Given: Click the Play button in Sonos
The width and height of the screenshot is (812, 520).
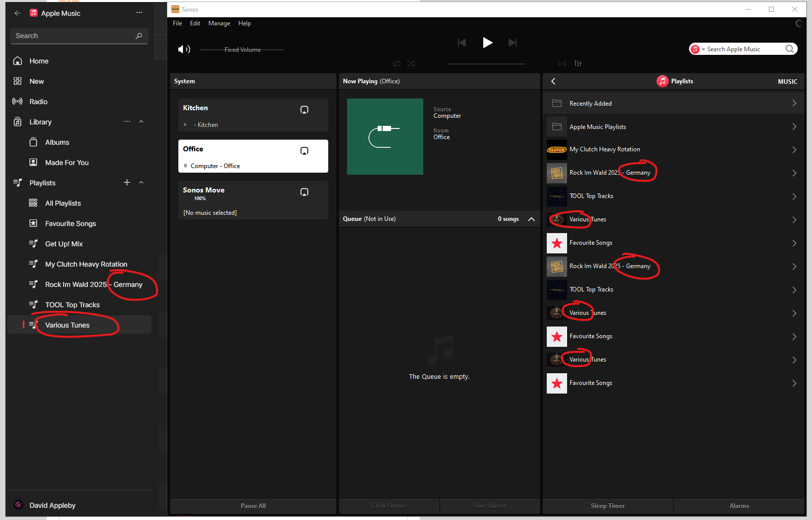Looking at the screenshot, I should [487, 43].
